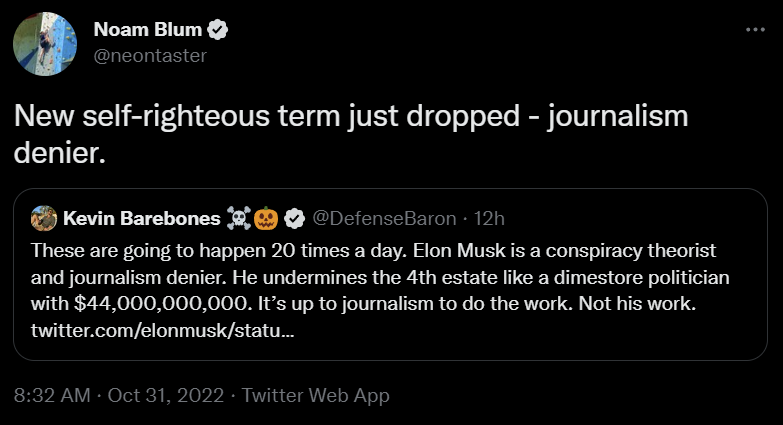This screenshot has width=783, height=425.
Task: Open the three-dot more options menu
Action: tap(755, 30)
